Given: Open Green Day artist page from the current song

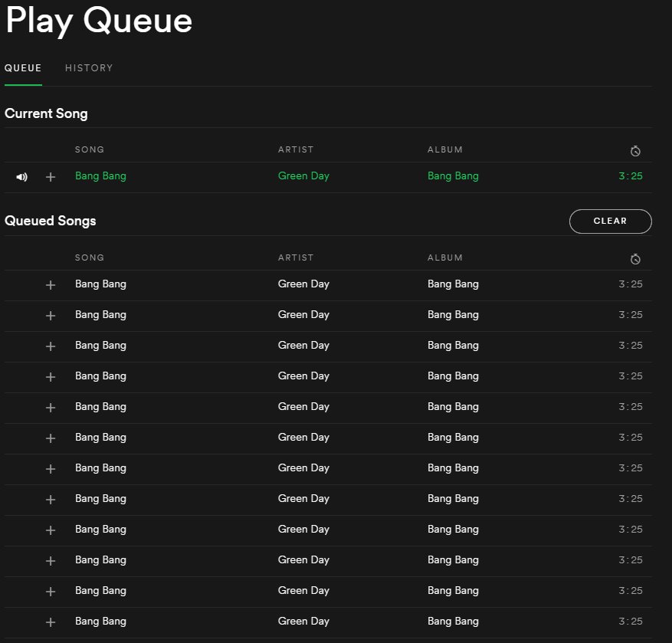Looking at the screenshot, I should point(303,176).
